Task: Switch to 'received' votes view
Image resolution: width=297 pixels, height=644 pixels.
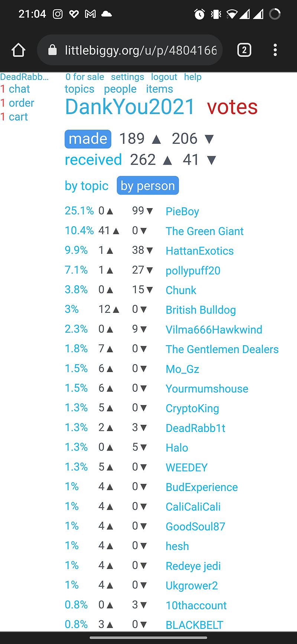Action: click(x=93, y=160)
